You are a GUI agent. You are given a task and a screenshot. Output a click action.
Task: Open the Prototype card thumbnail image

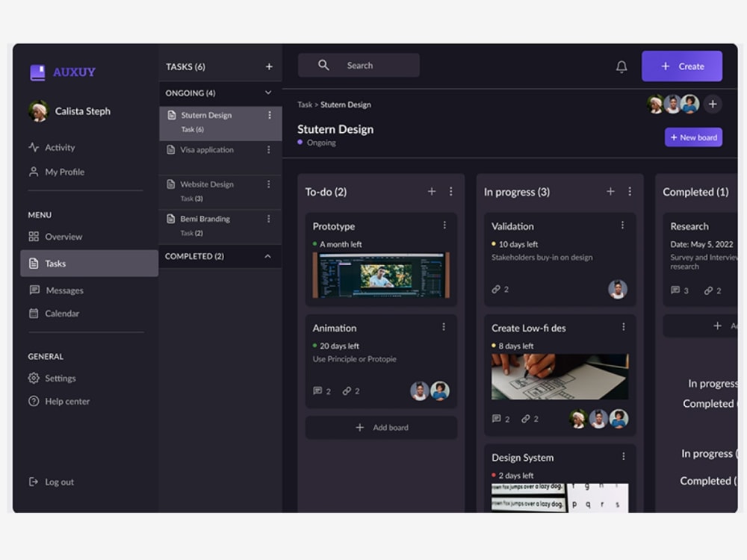381,276
